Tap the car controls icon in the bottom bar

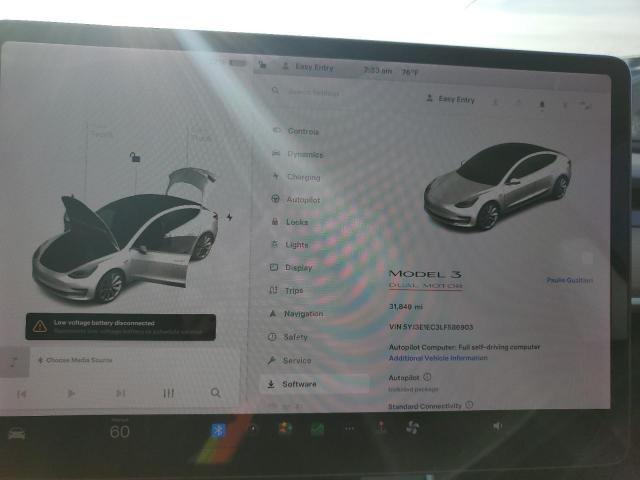pos(17,433)
